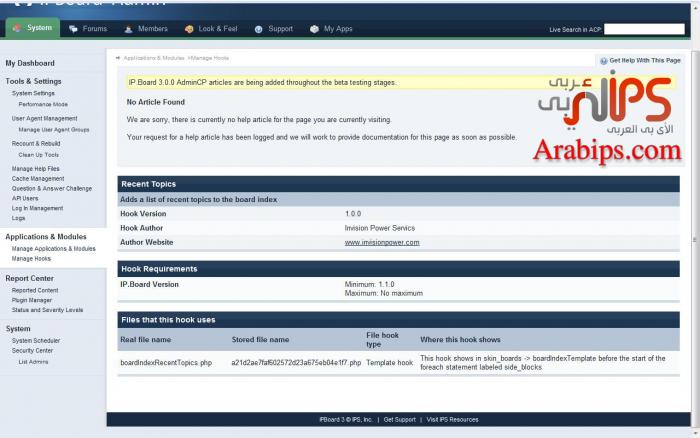Click the Applications & Modules breadcrumb
Image resolution: width=700 pixels, height=438 pixels.
click(x=153, y=58)
